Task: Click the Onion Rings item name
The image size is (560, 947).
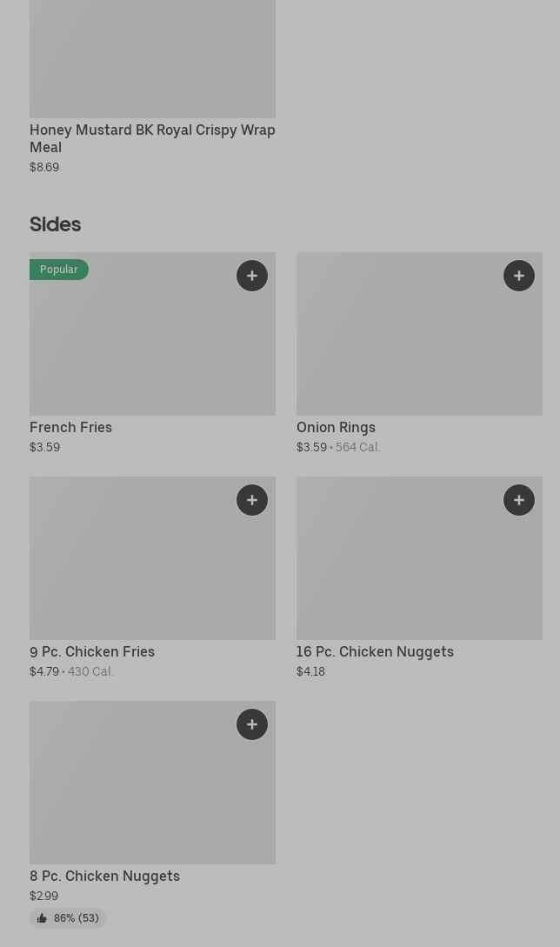Action: click(x=336, y=427)
